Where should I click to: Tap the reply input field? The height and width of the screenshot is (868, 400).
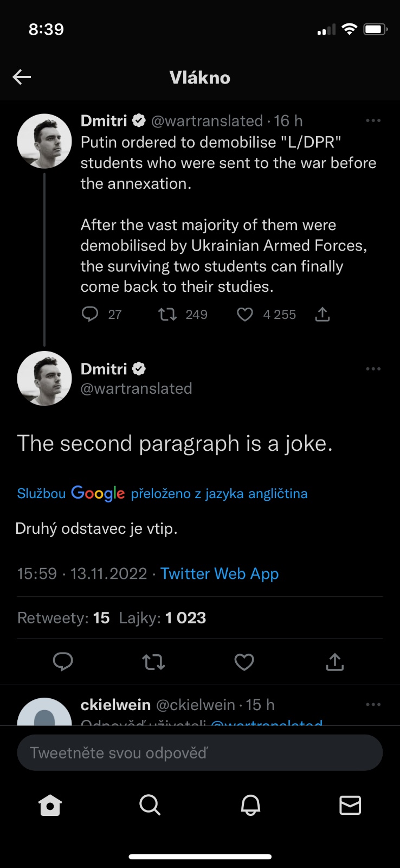coord(200,752)
